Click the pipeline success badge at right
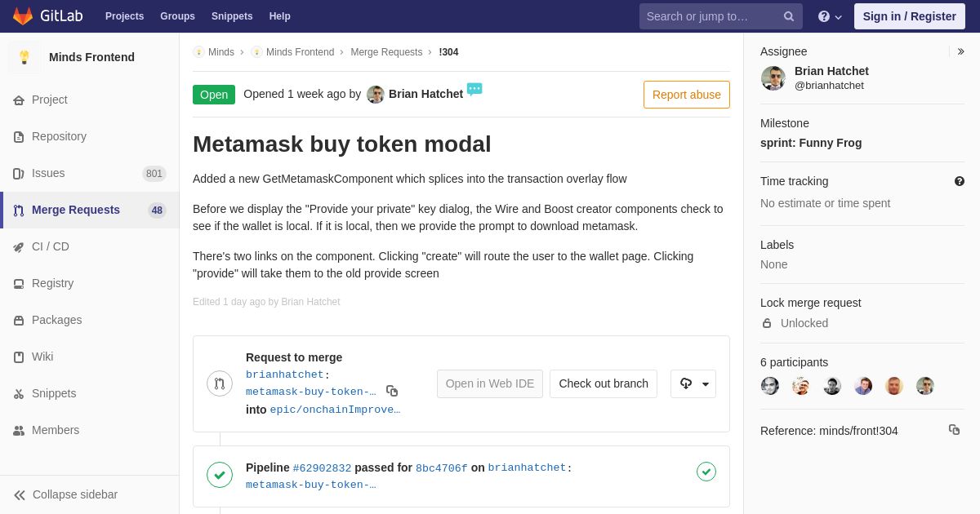This screenshot has width=980, height=514. tap(706, 472)
